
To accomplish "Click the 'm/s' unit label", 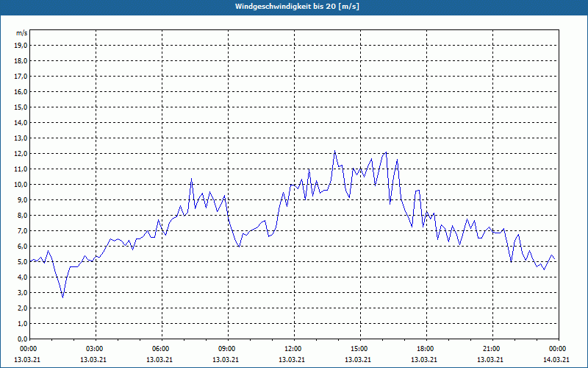I will (21, 33).
